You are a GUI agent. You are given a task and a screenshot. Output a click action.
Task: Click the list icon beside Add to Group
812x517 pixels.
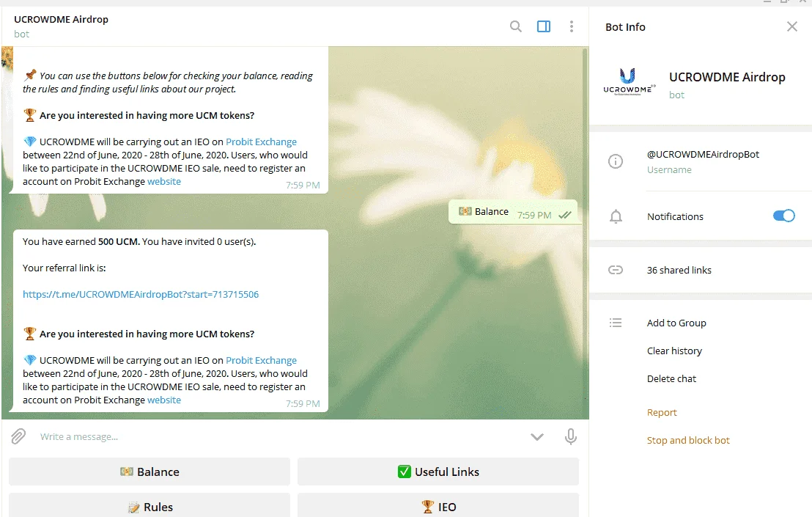[x=615, y=323]
